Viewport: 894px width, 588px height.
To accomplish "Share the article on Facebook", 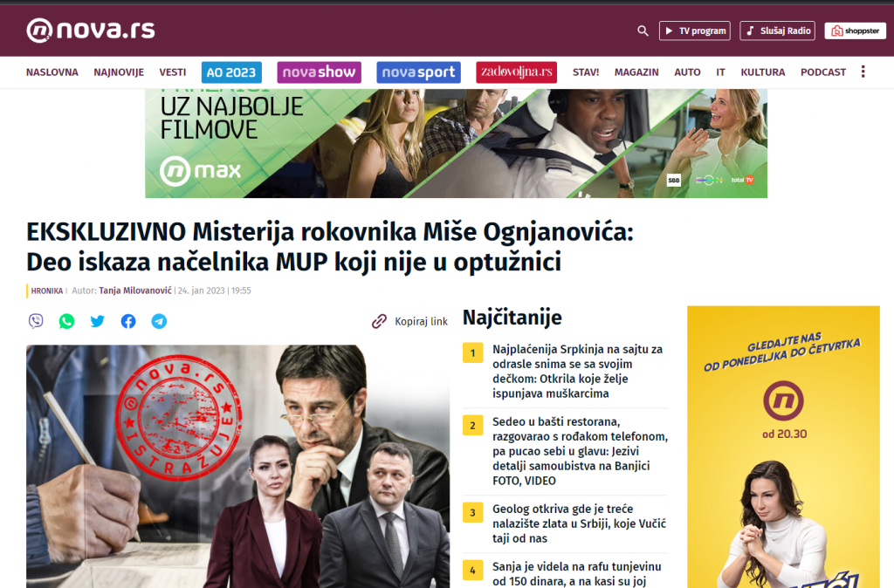I will point(127,321).
